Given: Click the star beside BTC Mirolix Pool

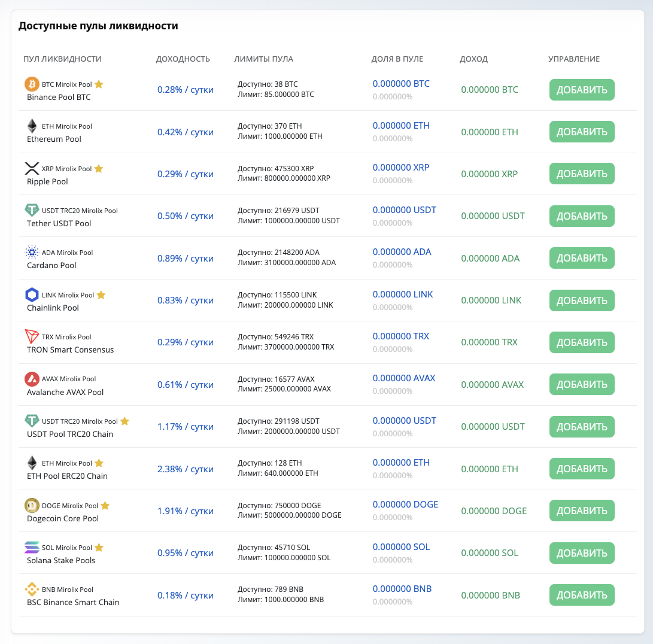Looking at the screenshot, I should pyautogui.click(x=99, y=84).
